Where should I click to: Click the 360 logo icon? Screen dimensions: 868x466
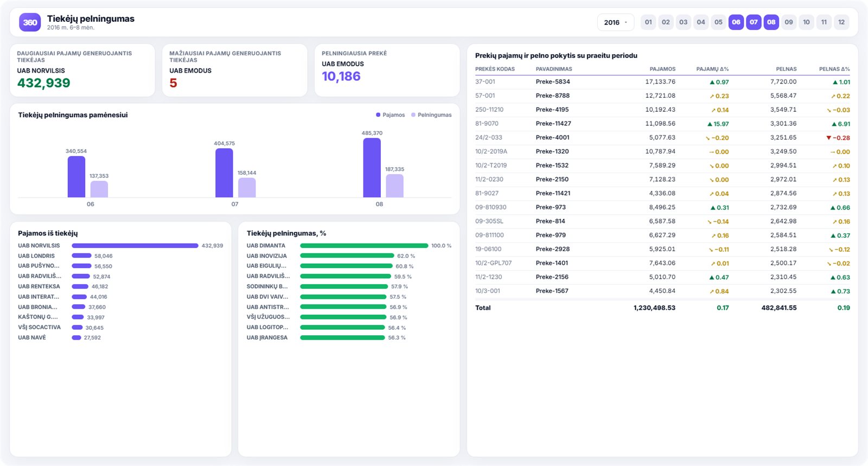tap(30, 22)
